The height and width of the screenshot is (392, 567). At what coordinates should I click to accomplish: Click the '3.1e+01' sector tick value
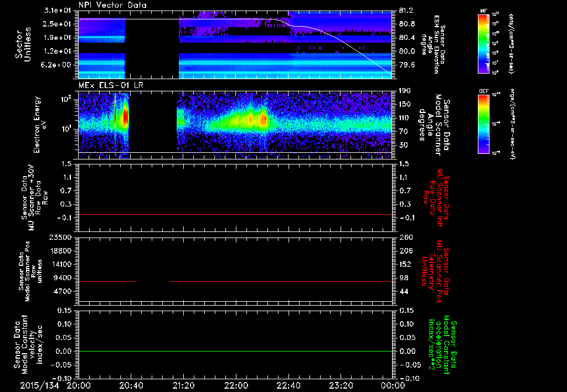[x=58, y=10]
